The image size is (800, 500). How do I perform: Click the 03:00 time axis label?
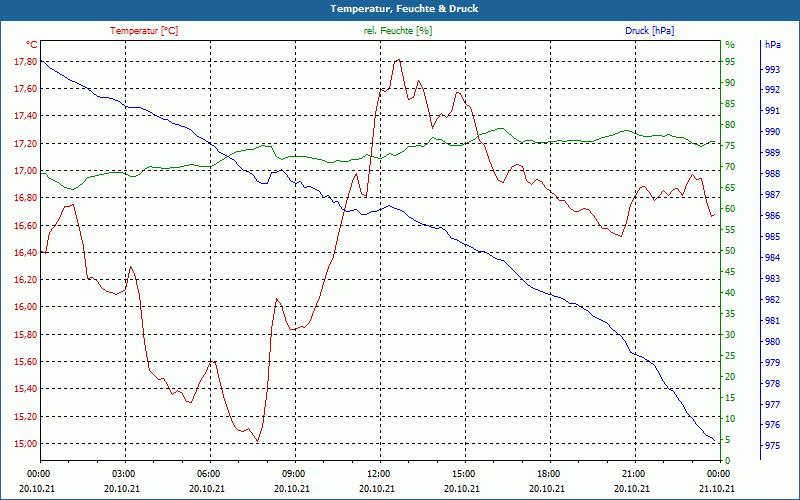[122, 473]
